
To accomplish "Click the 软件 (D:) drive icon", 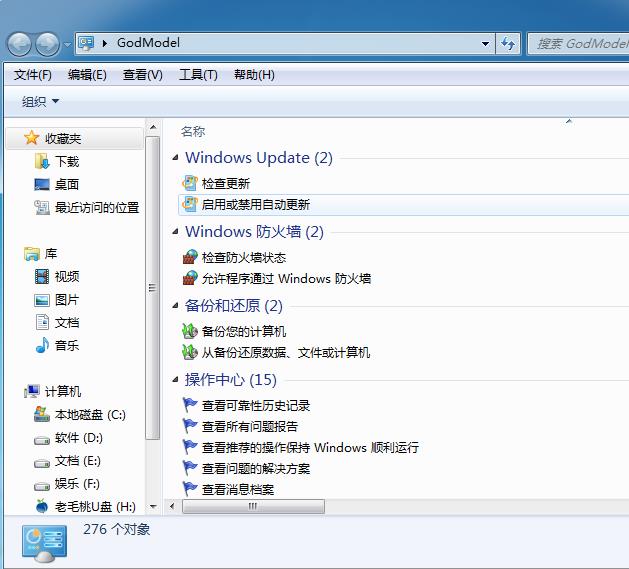I will click(x=42, y=440).
